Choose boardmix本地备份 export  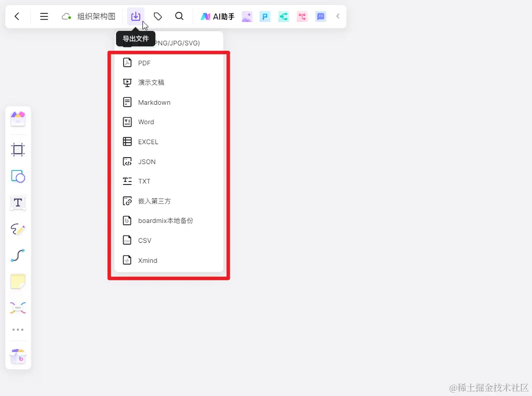(169, 221)
